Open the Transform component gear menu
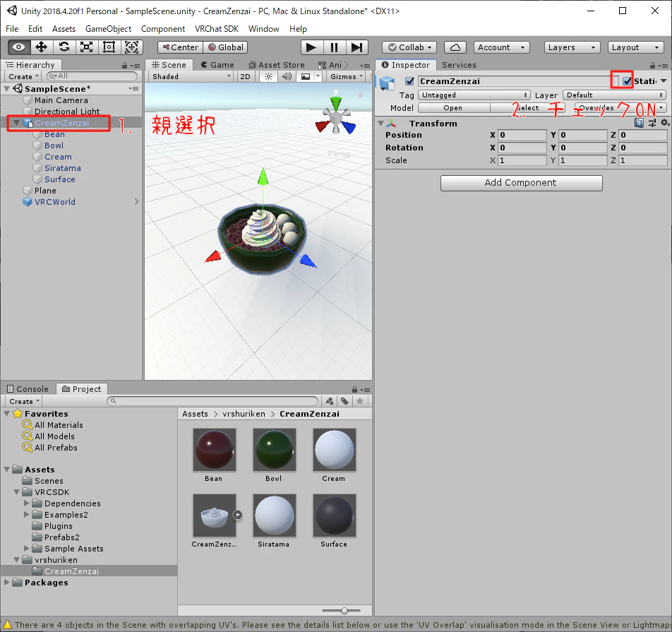The width and height of the screenshot is (672, 632). click(665, 123)
